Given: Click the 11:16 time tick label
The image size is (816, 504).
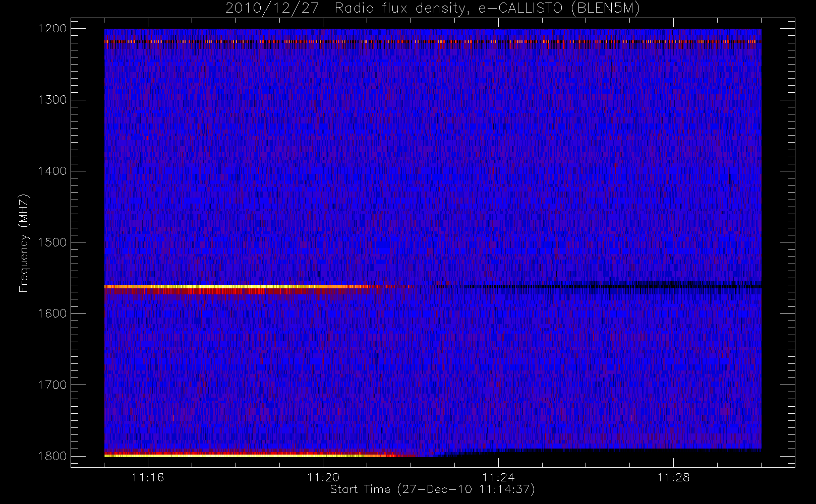Looking at the screenshot, I should [x=148, y=477].
